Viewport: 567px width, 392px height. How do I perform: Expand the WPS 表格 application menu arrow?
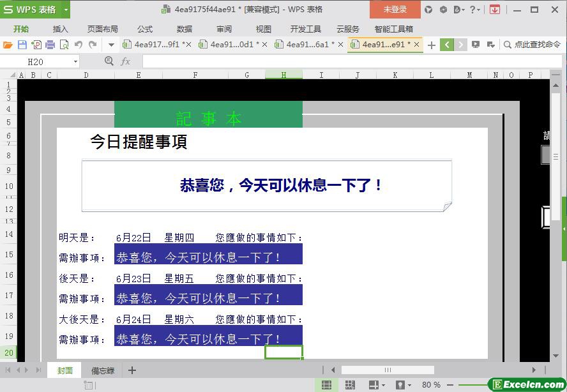[x=66, y=10]
